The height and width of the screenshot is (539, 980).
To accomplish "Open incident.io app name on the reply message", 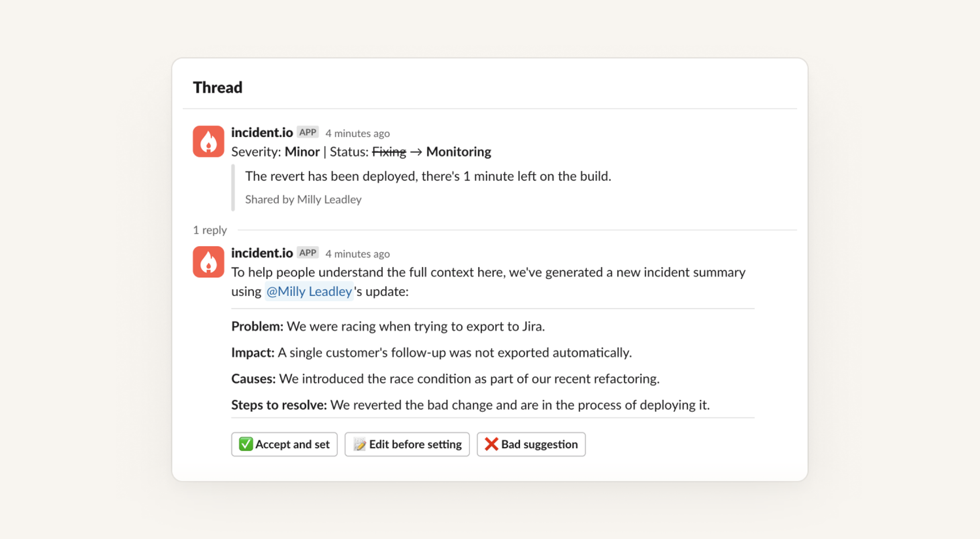I will pos(262,253).
